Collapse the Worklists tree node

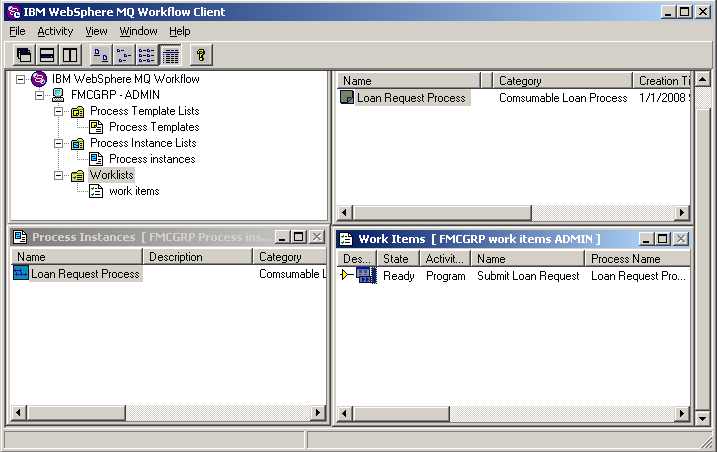(x=59, y=176)
